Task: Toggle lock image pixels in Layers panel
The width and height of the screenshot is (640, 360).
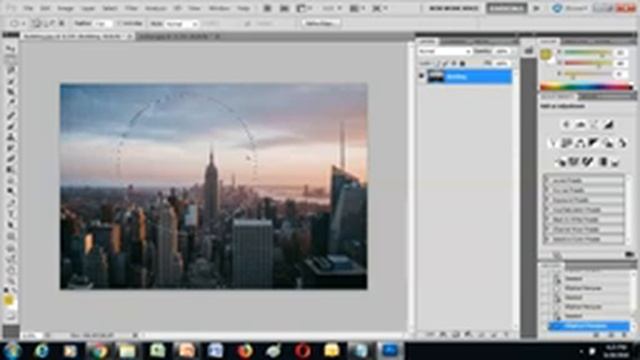Action: [x=445, y=63]
